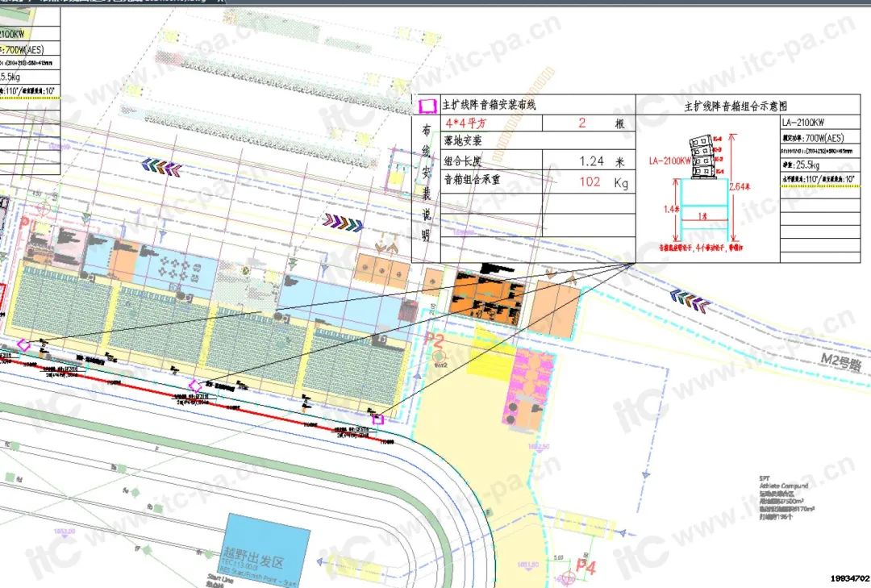Click the 落地安装 table cell
871x588 pixels.
pos(463,140)
